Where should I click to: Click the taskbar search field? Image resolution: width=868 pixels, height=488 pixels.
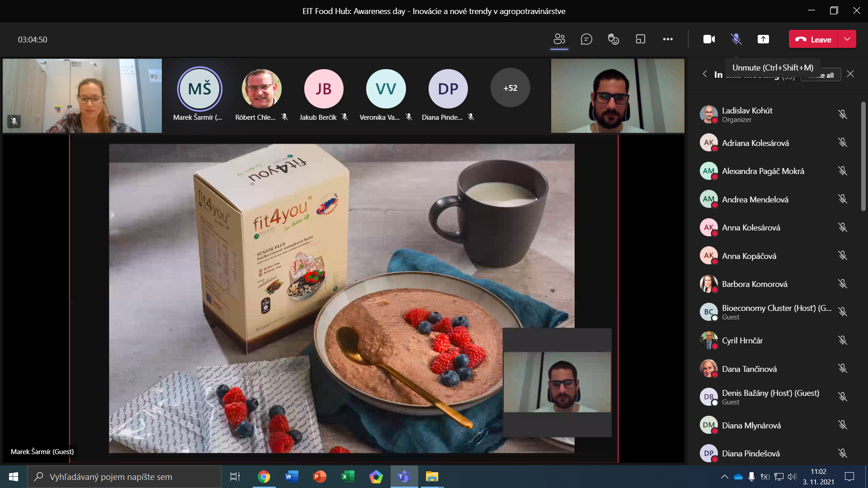pyautogui.click(x=124, y=477)
